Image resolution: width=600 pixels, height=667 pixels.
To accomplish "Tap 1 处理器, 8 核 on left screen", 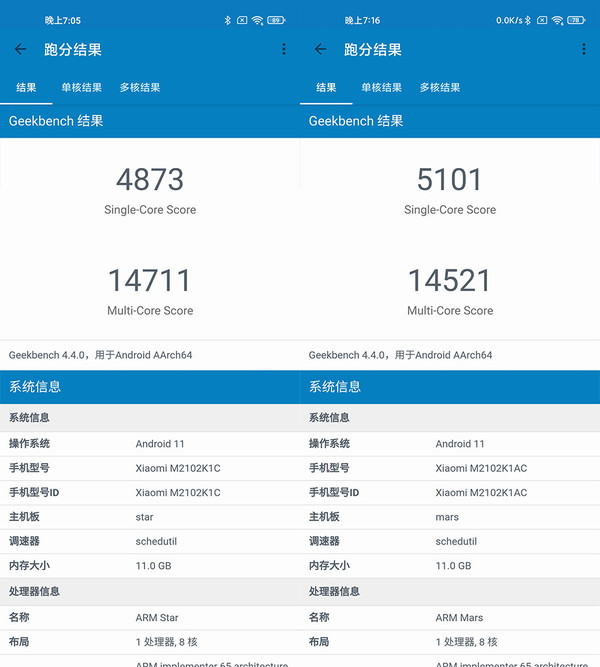I will [167, 642].
